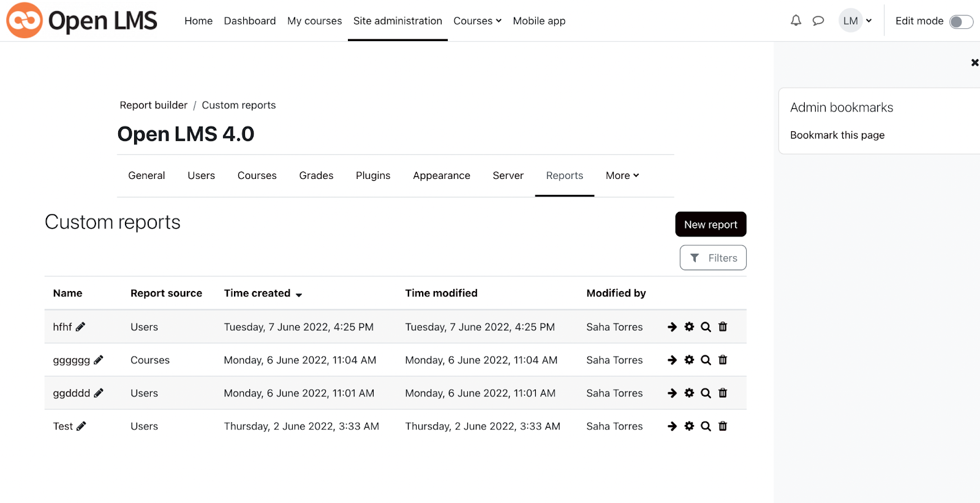Delete the Test report using trash icon

(723, 426)
